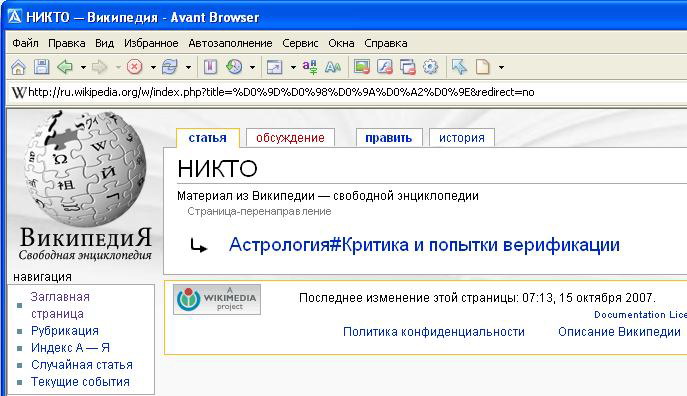
Task: Expand the History button dropdown arrow
Action: [252, 67]
